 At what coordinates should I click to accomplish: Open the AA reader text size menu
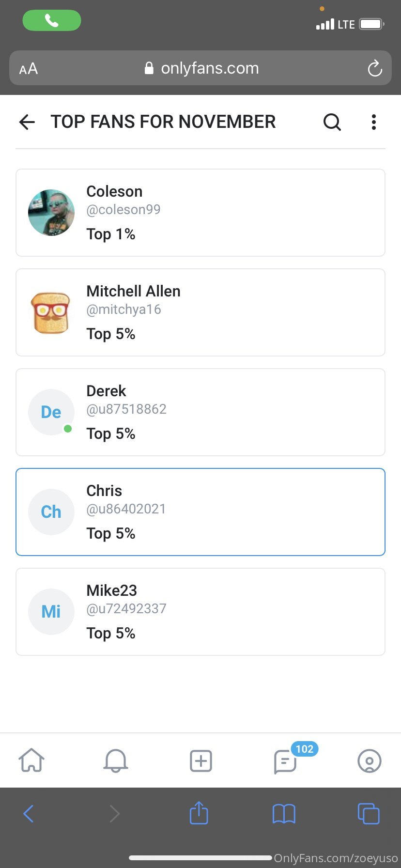[x=29, y=68]
